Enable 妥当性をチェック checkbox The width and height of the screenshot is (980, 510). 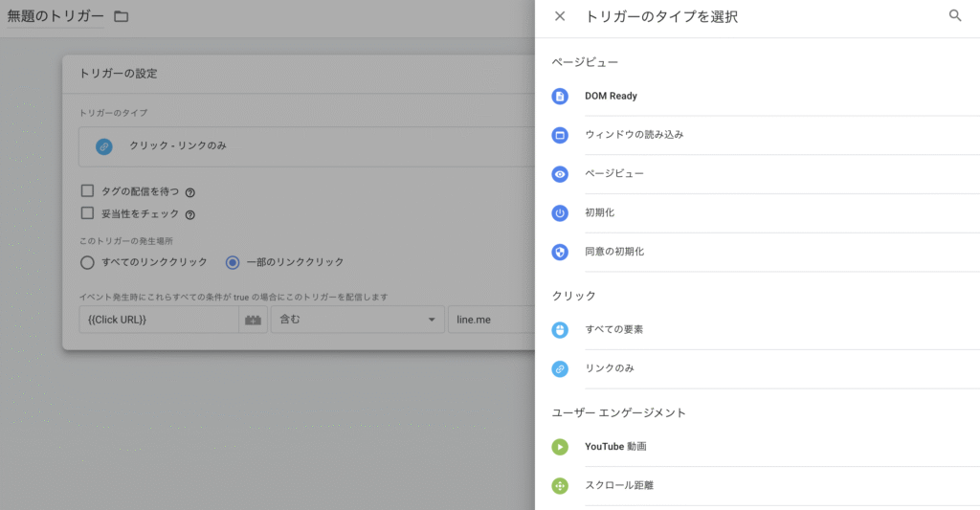[x=87, y=213]
